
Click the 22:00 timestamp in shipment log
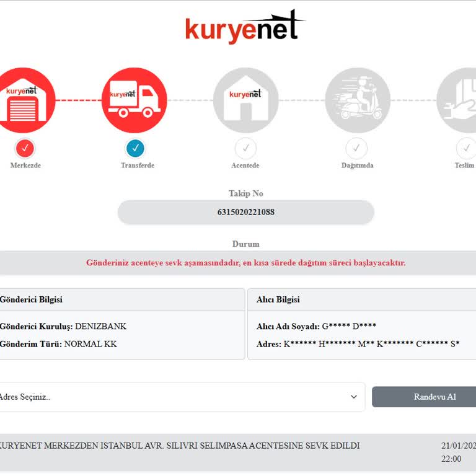coord(451,459)
